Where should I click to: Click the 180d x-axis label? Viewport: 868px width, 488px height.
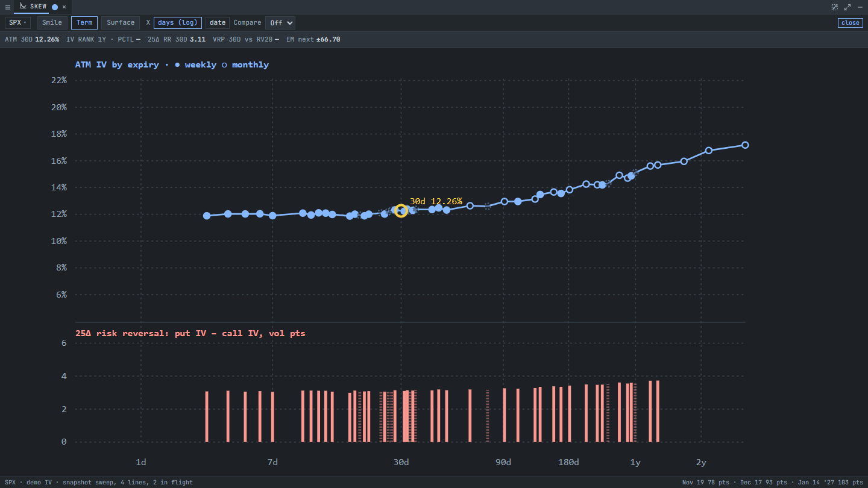point(568,462)
